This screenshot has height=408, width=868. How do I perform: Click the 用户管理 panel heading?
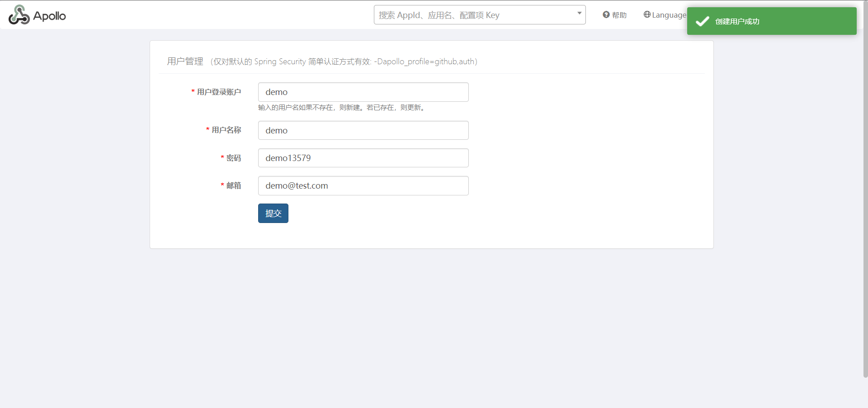pyautogui.click(x=185, y=62)
